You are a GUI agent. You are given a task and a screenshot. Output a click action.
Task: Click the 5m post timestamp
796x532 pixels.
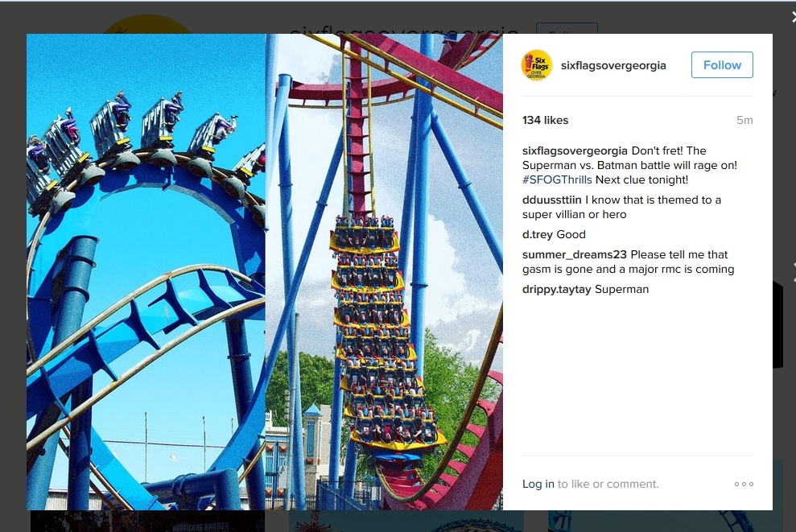click(744, 120)
